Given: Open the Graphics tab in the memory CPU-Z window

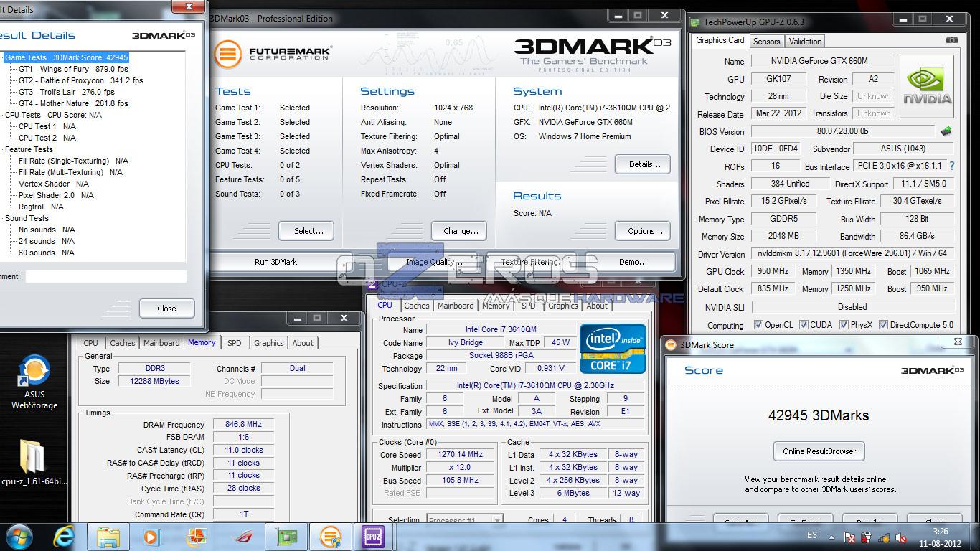Looking at the screenshot, I should point(269,343).
